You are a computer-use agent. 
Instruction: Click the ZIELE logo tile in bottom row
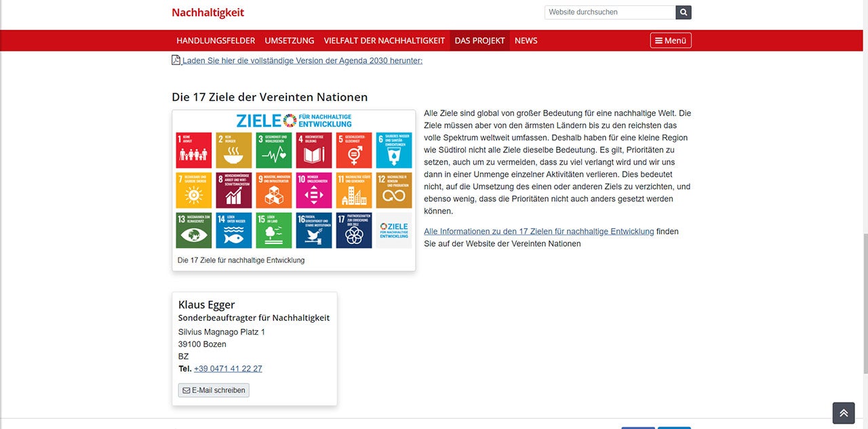click(x=394, y=230)
